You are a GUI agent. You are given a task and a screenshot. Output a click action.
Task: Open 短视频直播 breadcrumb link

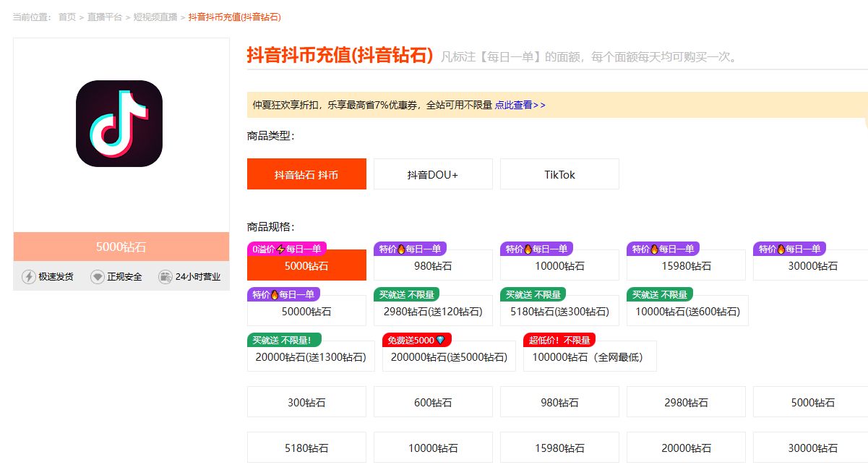(x=155, y=17)
